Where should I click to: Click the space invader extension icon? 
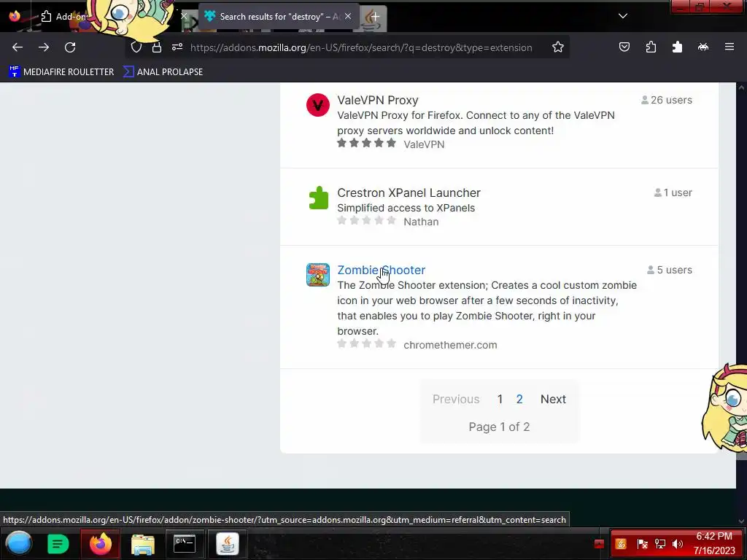[703, 47]
